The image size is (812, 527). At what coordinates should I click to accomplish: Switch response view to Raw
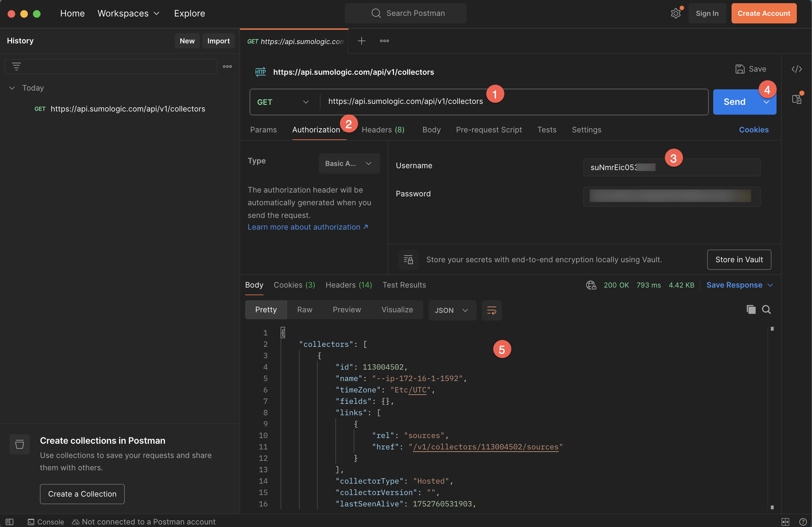(304, 309)
